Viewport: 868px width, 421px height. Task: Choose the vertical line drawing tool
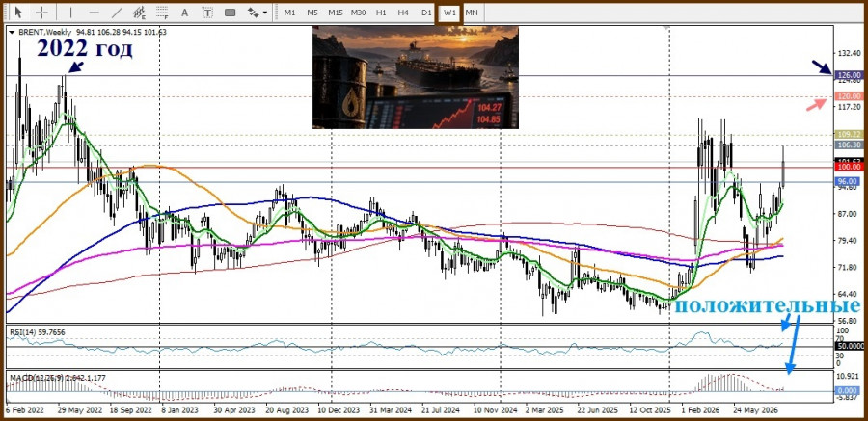tap(70, 13)
